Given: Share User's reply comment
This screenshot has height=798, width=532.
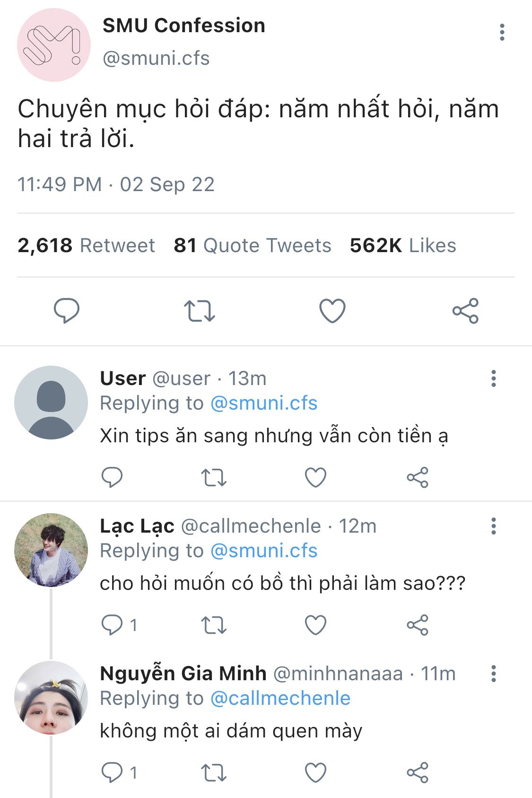Looking at the screenshot, I should pyautogui.click(x=418, y=477).
